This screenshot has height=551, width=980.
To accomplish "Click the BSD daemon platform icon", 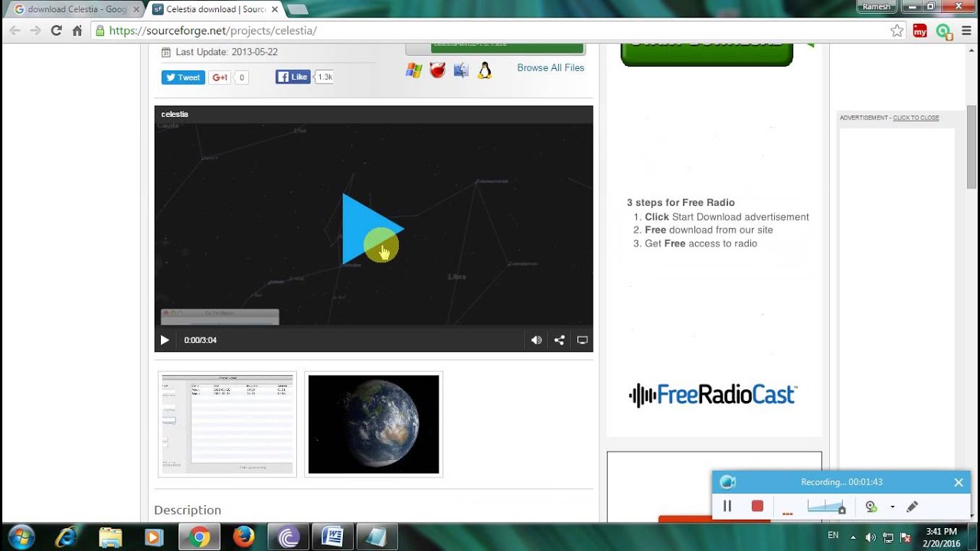I will pyautogui.click(x=437, y=70).
